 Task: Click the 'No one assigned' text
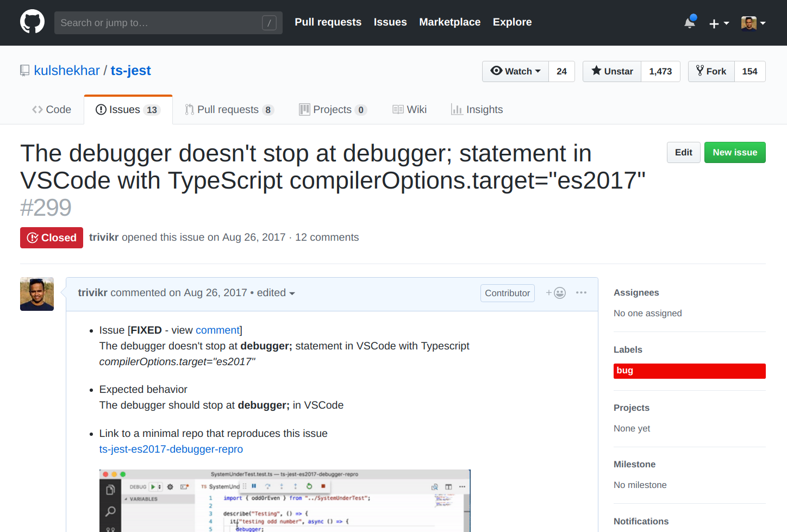tap(648, 313)
